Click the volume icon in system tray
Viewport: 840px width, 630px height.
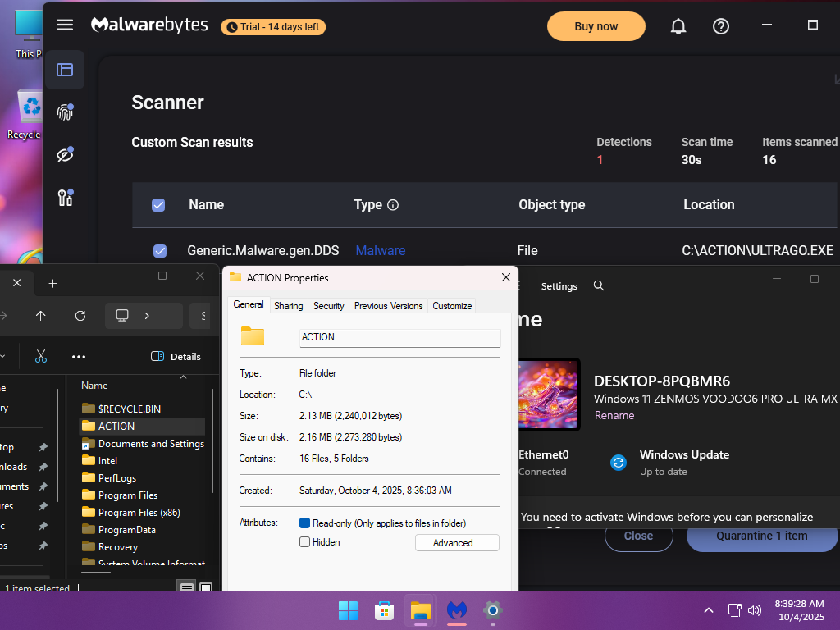(755, 610)
